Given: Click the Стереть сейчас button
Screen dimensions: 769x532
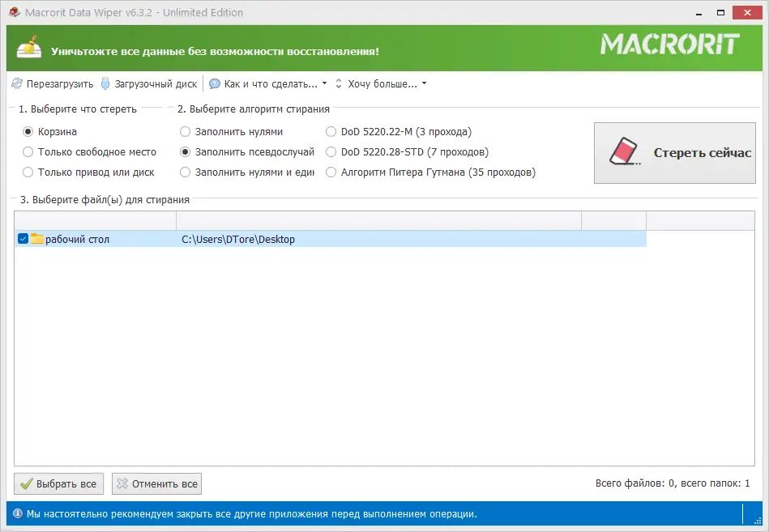Looking at the screenshot, I should [674, 153].
